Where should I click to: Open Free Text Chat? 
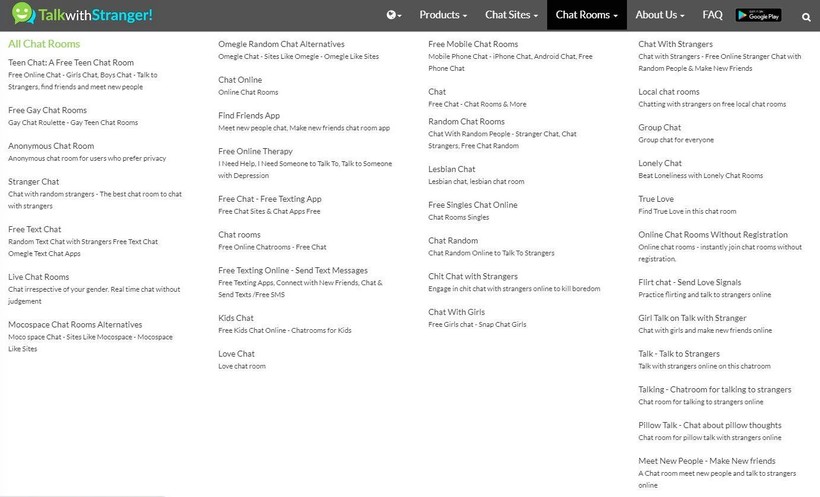point(35,229)
